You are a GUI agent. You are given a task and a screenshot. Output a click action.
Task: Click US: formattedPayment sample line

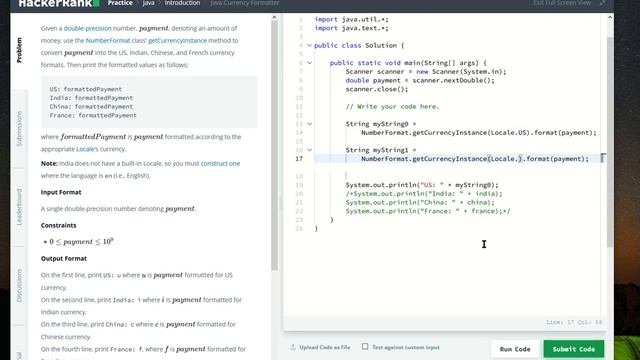(86, 89)
